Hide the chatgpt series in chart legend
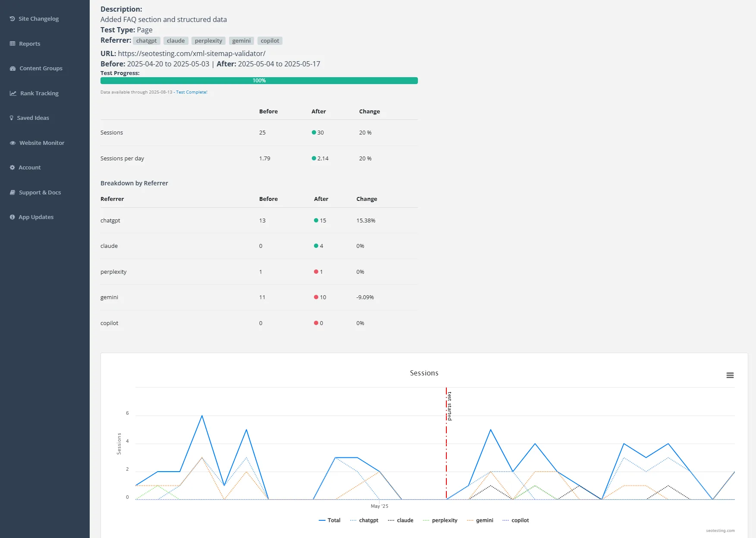This screenshot has width=756, height=538. pyautogui.click(x=364, y=520)
